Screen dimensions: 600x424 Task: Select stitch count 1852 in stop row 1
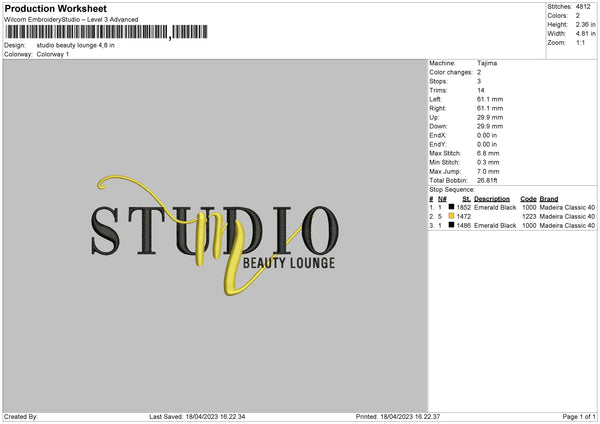click(464, 207)
